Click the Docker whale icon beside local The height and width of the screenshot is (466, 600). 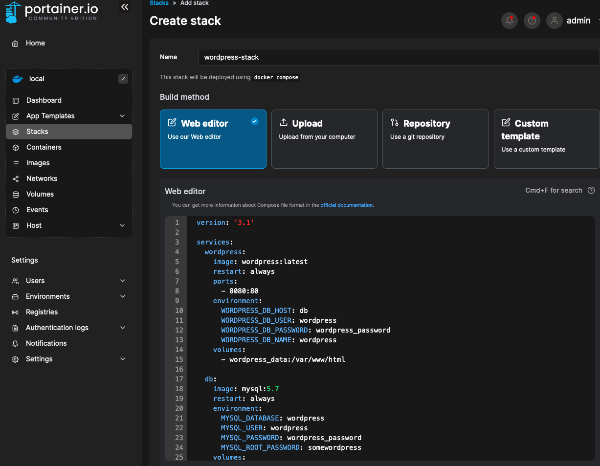[x=18, y=79]
